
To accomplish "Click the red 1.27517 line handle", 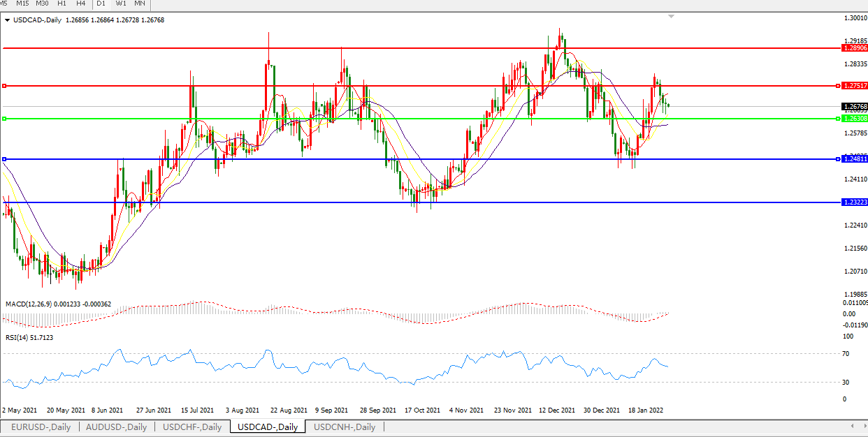I will [x=5, y=86].
